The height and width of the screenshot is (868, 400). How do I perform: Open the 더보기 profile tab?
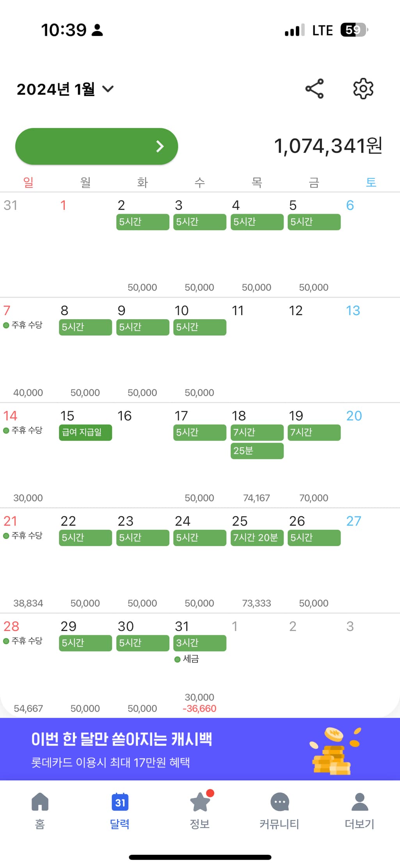360,811
